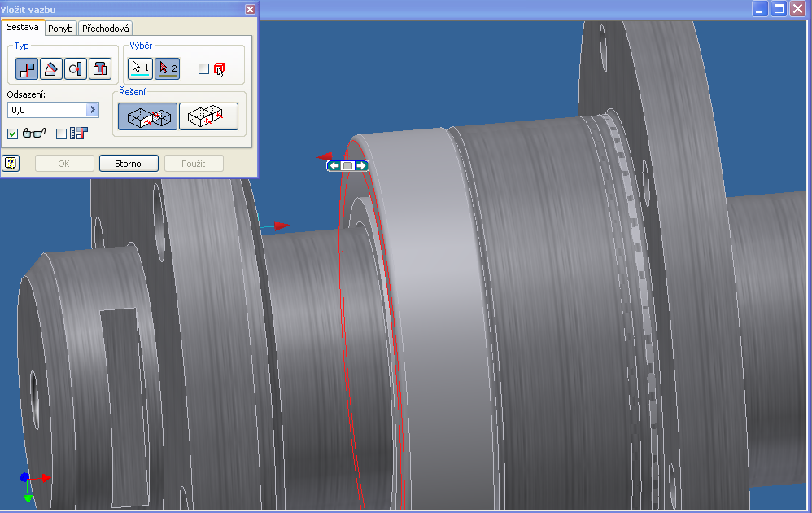Click the 3D coordinate axis indicator
The width and height of the screenshot is (812, 513).
pyautogui.click(x=34, y=487)
